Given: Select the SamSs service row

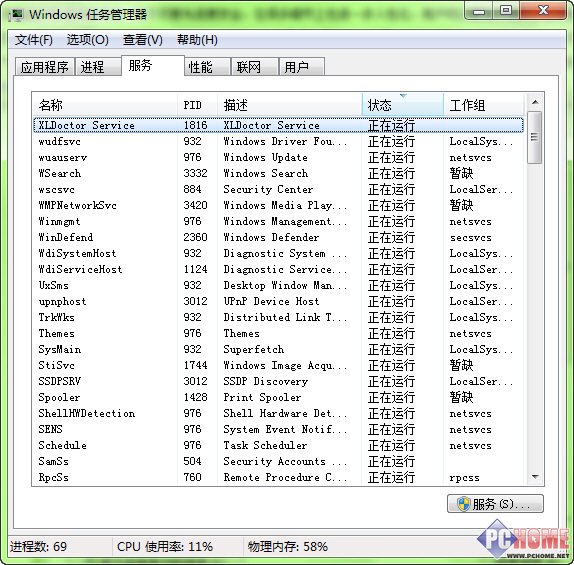Looking at the screenshot, I should click(278, 461).
